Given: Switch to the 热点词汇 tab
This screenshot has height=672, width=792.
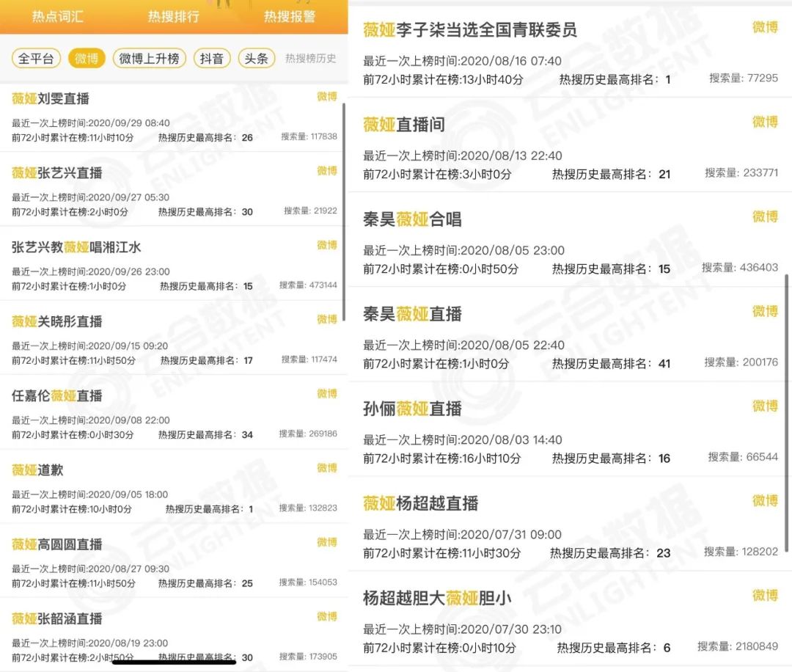Looking at the screenshot, I should 58,17.
